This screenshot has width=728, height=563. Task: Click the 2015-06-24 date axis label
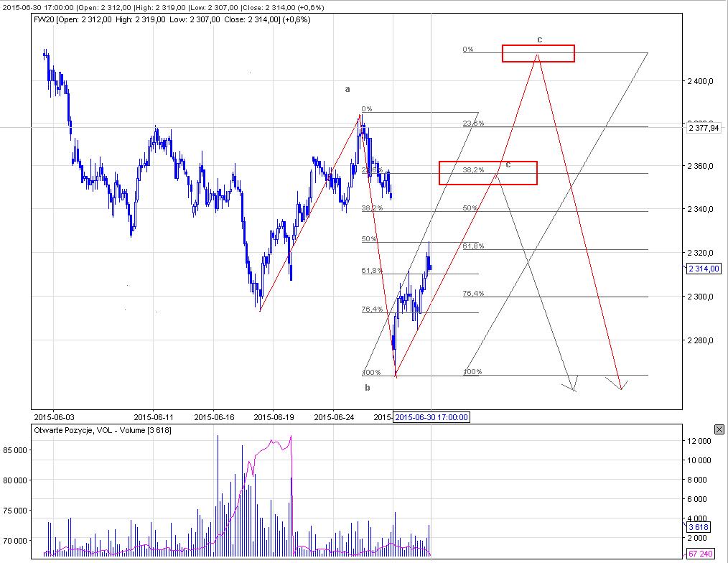click(x=334, y=417)
